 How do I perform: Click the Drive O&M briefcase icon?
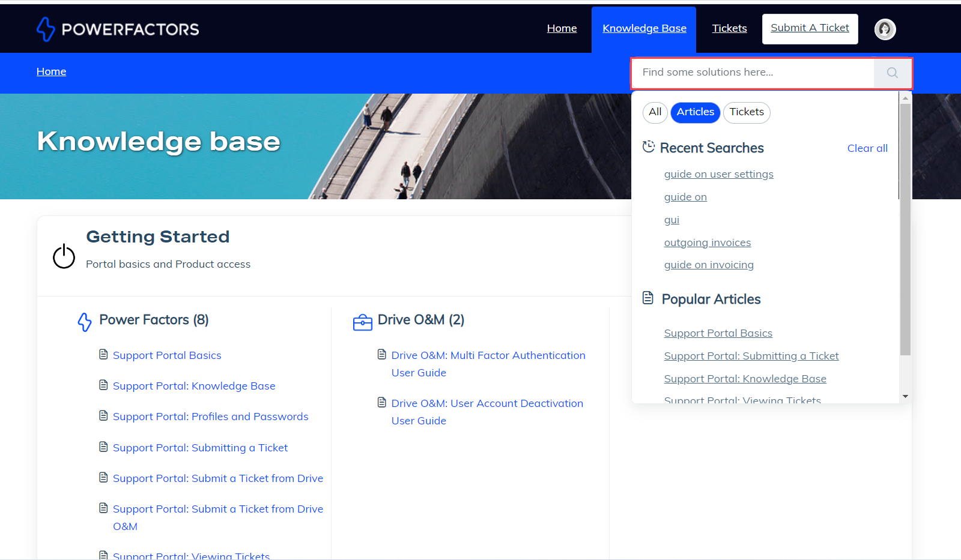[362, 322]
